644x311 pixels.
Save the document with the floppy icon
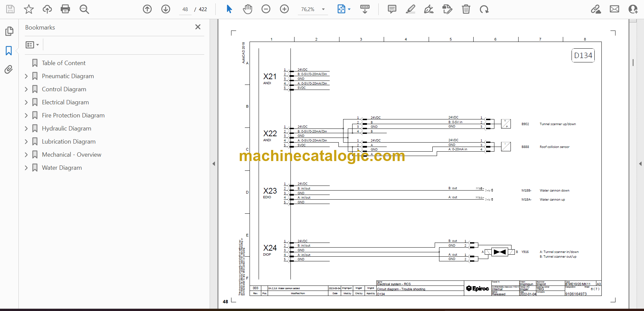(10, 9)
